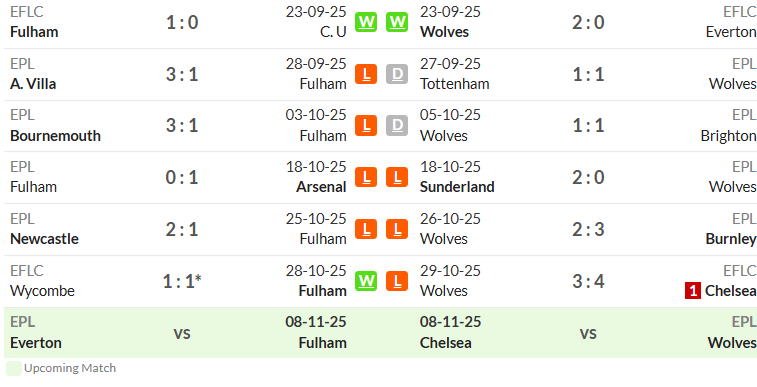Open the Wolves 2:3 Burnley score
The image size is (757, 387).
[x=588, y=230]
